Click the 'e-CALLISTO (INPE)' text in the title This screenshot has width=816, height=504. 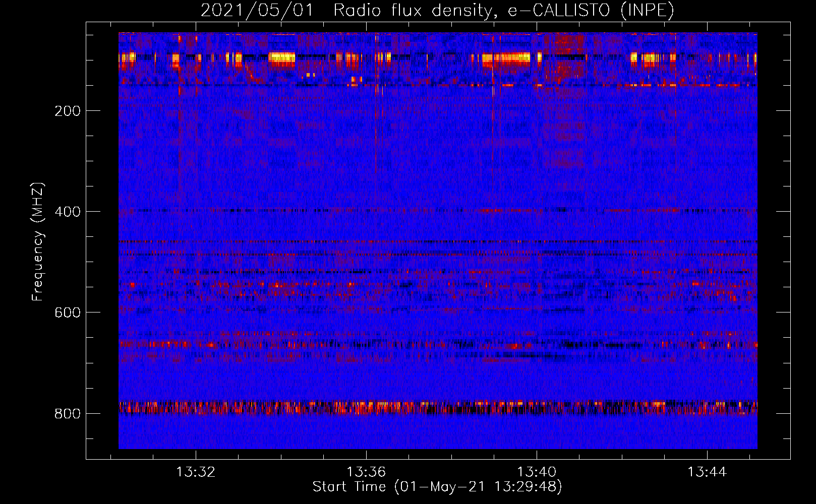point(591,10)
